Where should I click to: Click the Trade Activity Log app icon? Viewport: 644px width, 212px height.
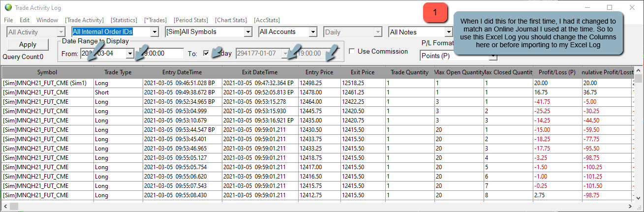(8, 7)
